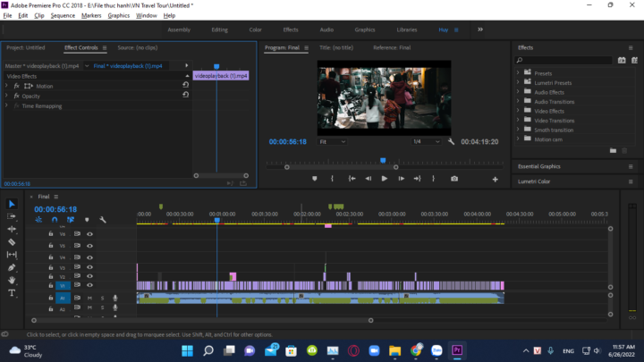Select the Pen tool
Screen dimensions: 644x362
point(12,267)
